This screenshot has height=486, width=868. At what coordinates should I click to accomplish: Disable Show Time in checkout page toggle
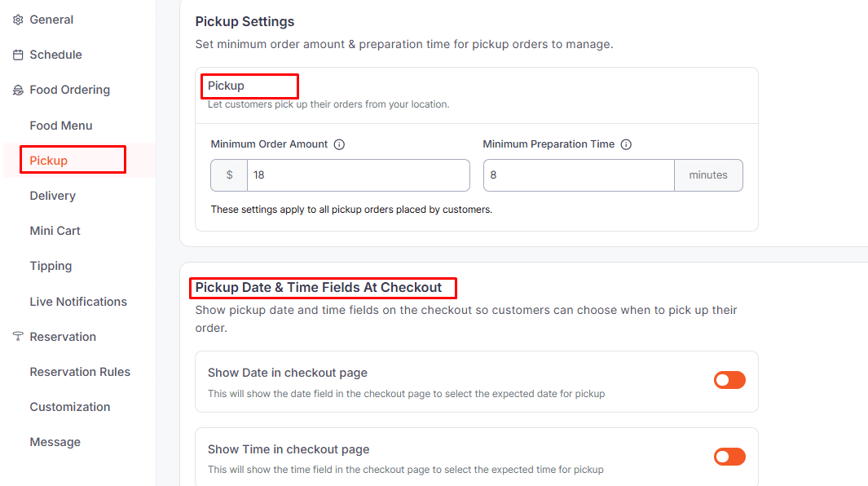(x=729, y=457)
